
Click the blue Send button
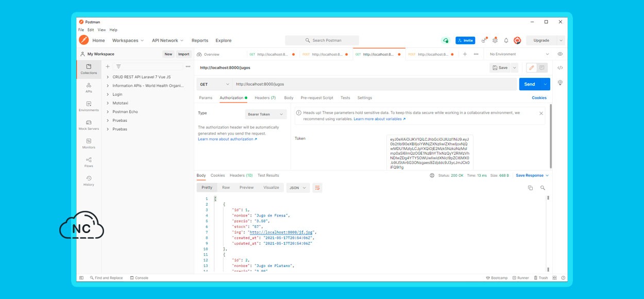530,84
